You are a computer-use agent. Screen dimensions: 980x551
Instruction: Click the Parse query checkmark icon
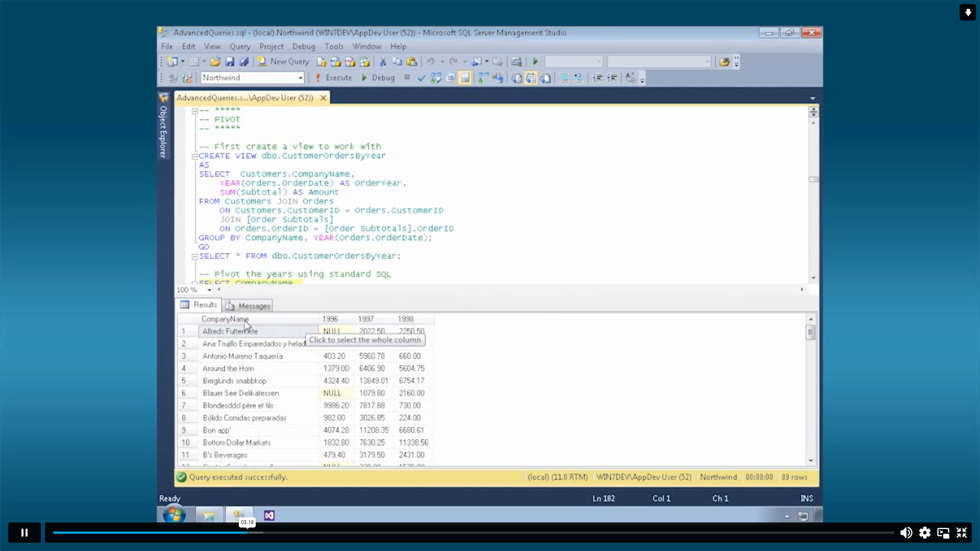point(421,78)
